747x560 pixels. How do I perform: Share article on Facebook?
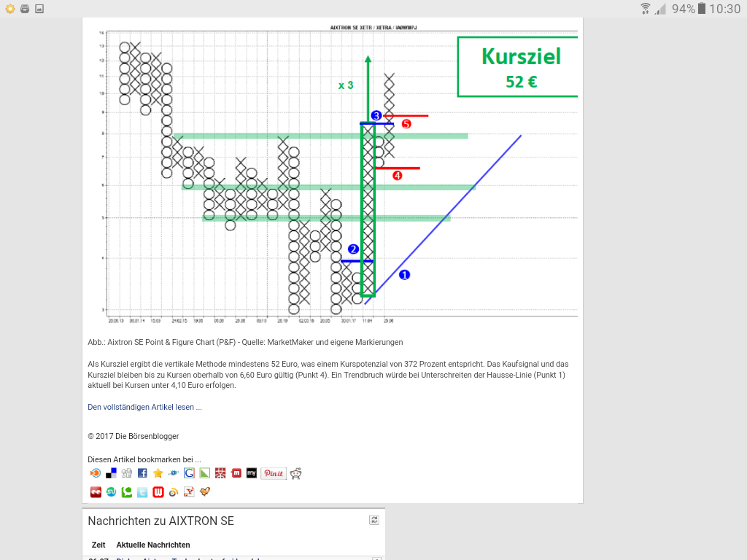[x=142, y=473]
